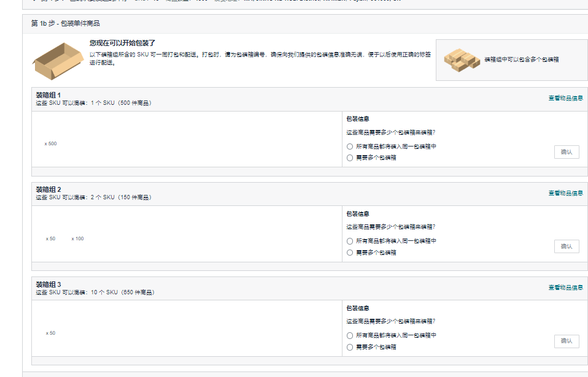The height and width of the screenshot is (377, 588).
Task: Click the 您现在可以开始包装了 title
Action: pos(123,43)
